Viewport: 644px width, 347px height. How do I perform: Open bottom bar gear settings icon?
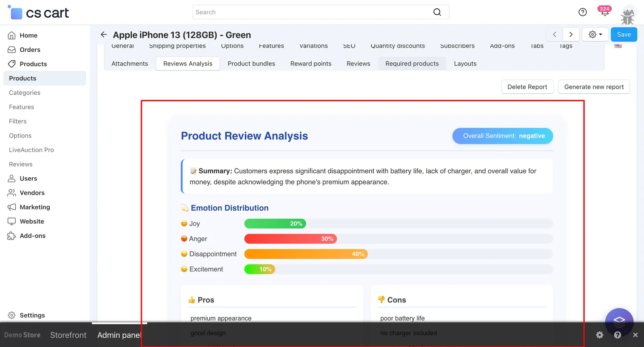click(x=600, y=335)
